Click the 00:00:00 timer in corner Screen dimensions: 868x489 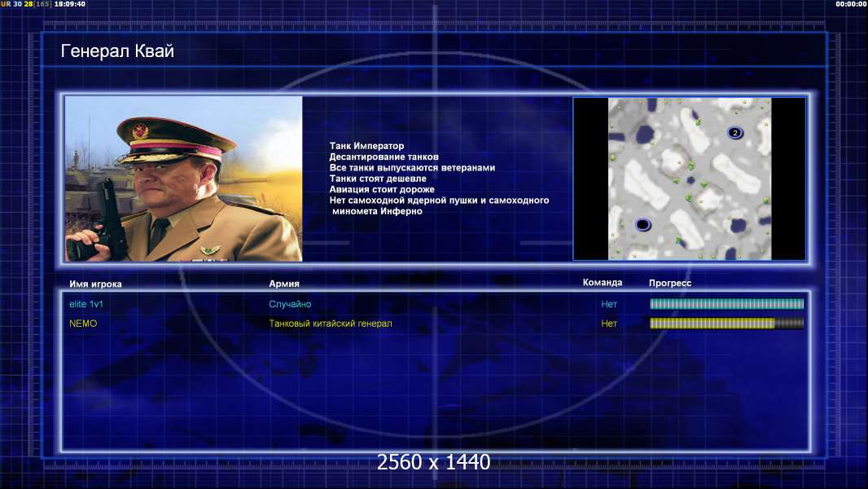click(852, 4)
